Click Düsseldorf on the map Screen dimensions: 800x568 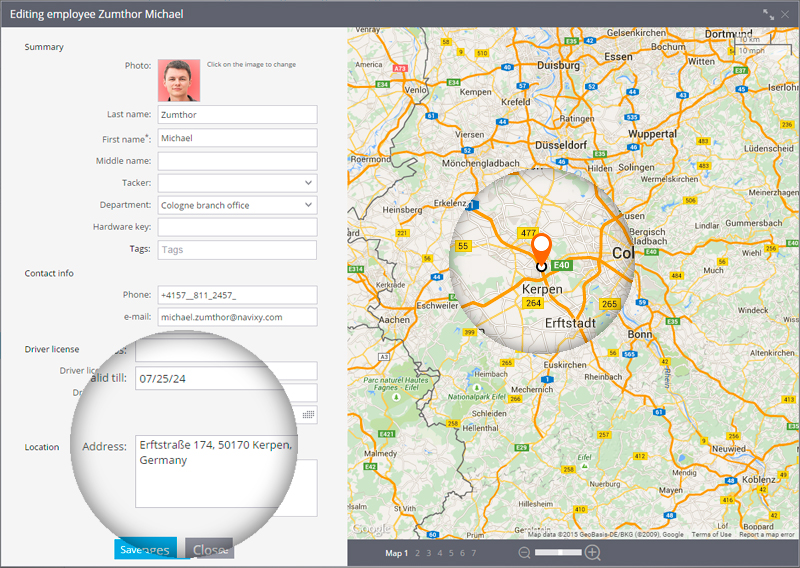561,145
